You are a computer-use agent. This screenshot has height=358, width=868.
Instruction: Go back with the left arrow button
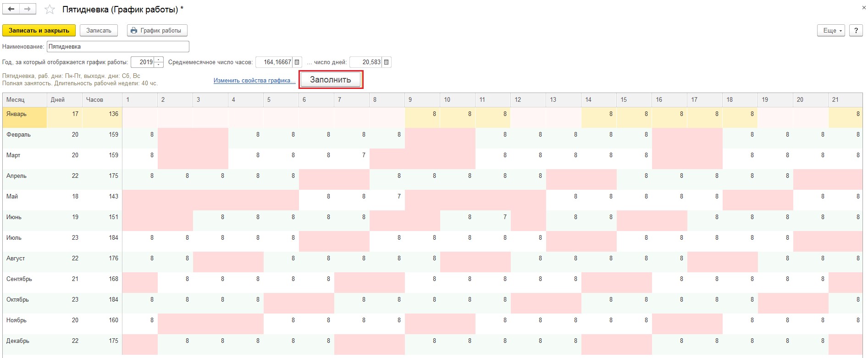pyautogui.click(x=11, y=9)
